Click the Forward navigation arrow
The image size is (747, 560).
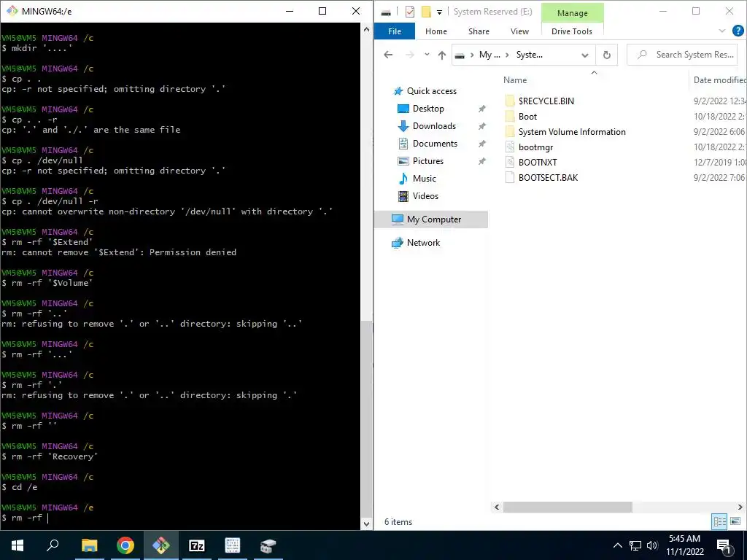click(x=410, y=55)
